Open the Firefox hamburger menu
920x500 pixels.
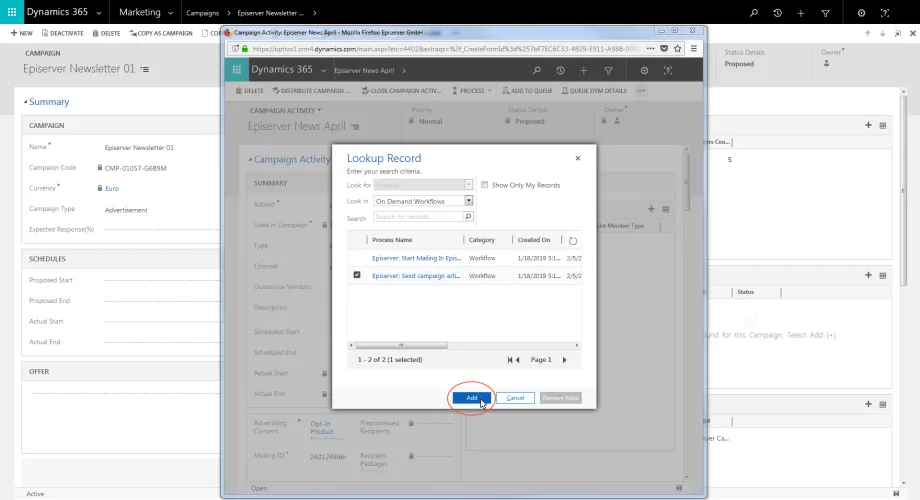click(x=694, y=49)
